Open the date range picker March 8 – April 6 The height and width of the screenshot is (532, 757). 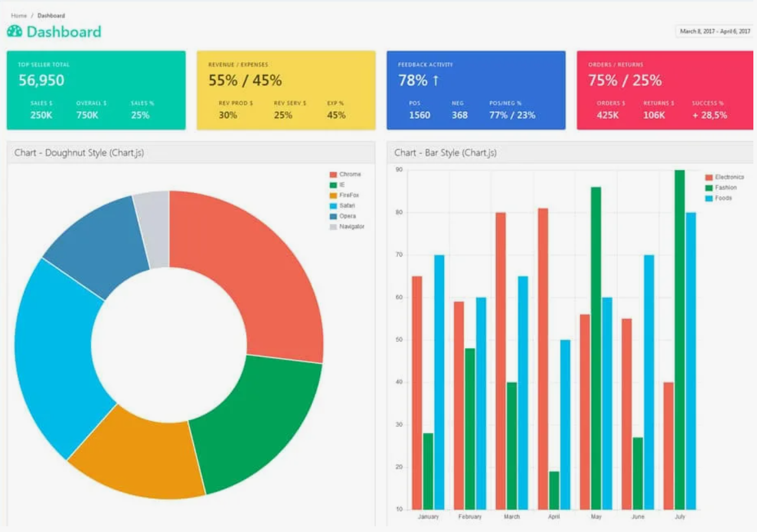pyautogui.click(x=714, y=32)
